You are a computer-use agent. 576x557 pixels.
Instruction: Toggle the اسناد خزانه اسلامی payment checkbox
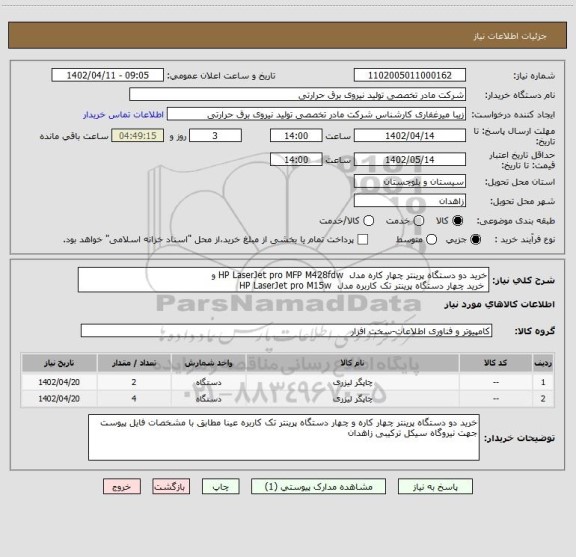(x=363, y=240)
